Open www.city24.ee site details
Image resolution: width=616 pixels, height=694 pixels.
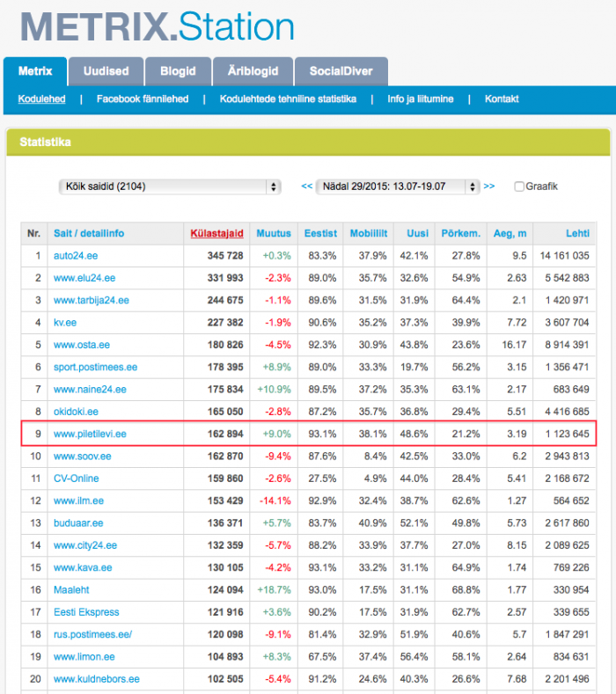pos(85,545)
